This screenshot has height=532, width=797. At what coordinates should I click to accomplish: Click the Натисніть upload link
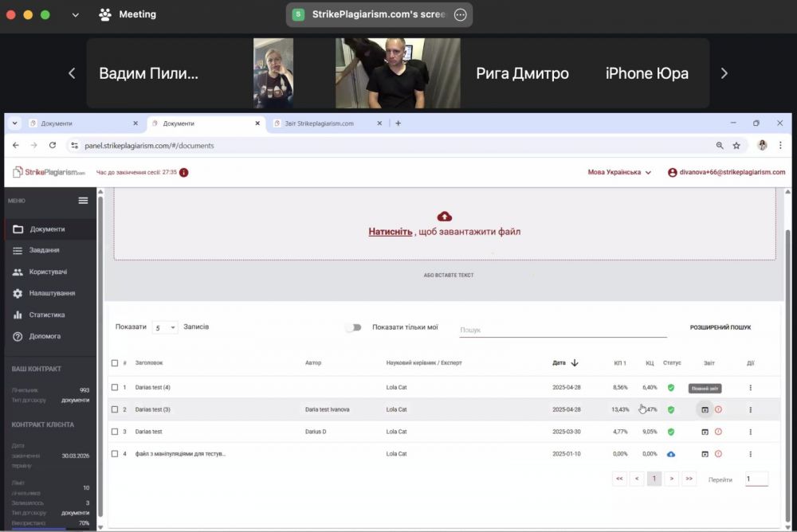pyautogui.click(x=390, y=232)
